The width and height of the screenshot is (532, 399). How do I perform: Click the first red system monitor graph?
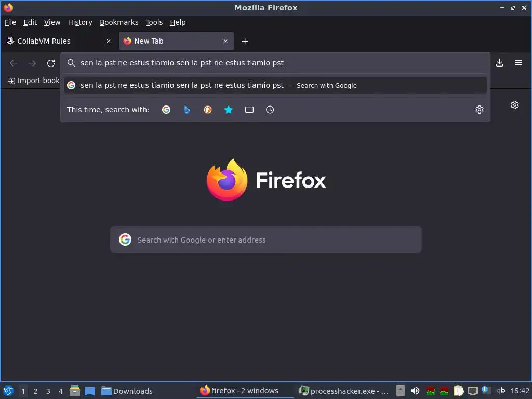[431, 391]
